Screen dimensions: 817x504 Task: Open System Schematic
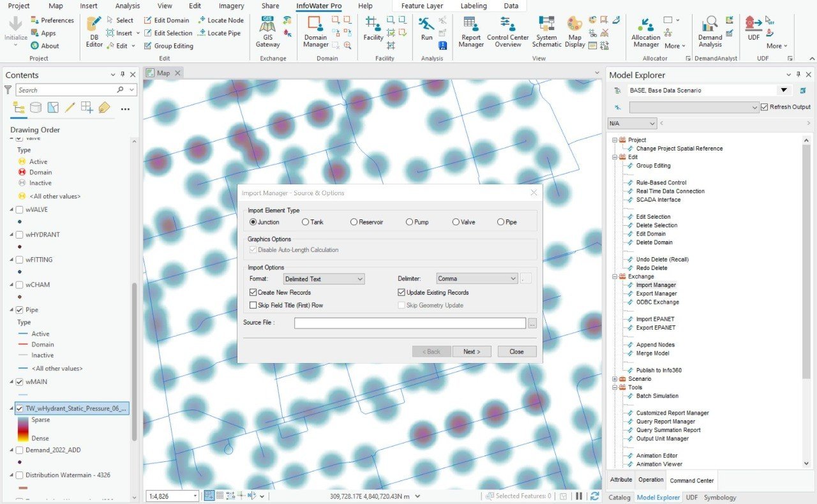point(546,32)
